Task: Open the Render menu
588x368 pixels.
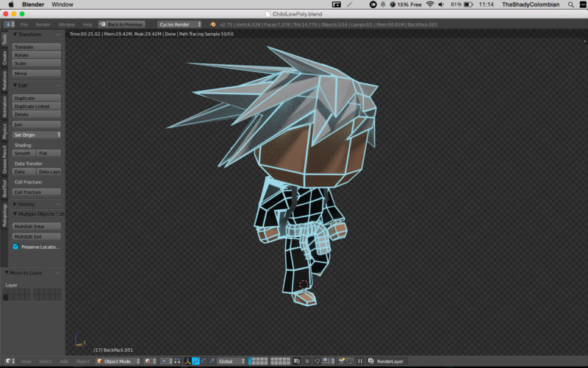Action: point(43,24)
